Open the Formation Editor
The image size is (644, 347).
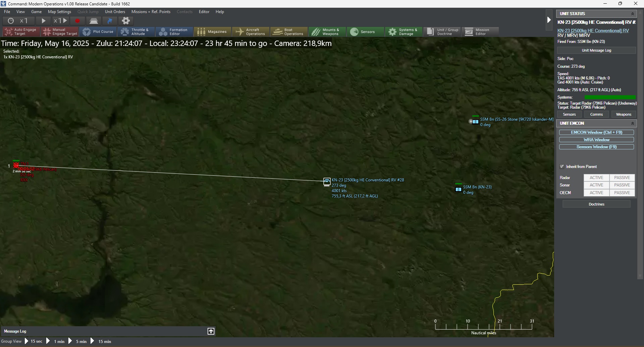pos(174,32)
